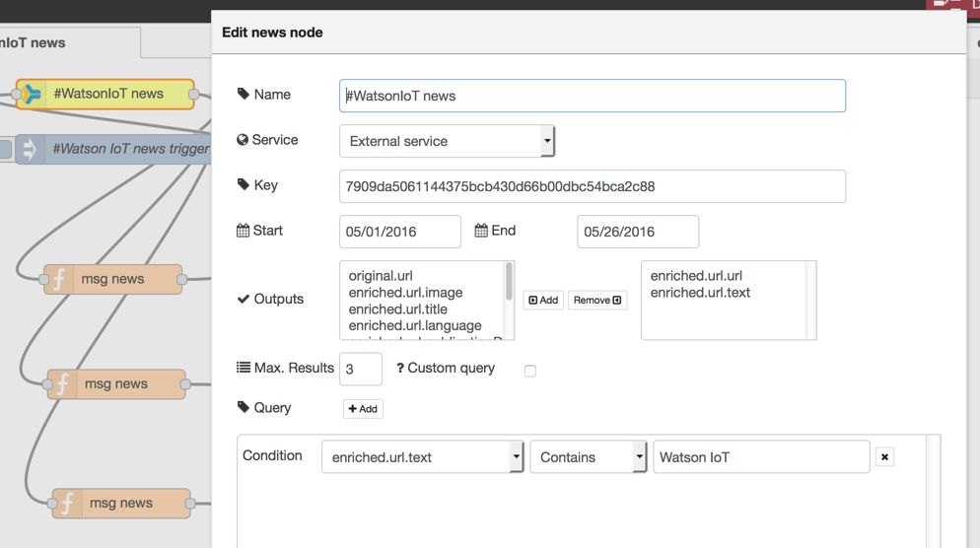The height and width of the screenshot is (548, 980).
Task: Click the available outputs list scrollbar
Action: point(509,281)
